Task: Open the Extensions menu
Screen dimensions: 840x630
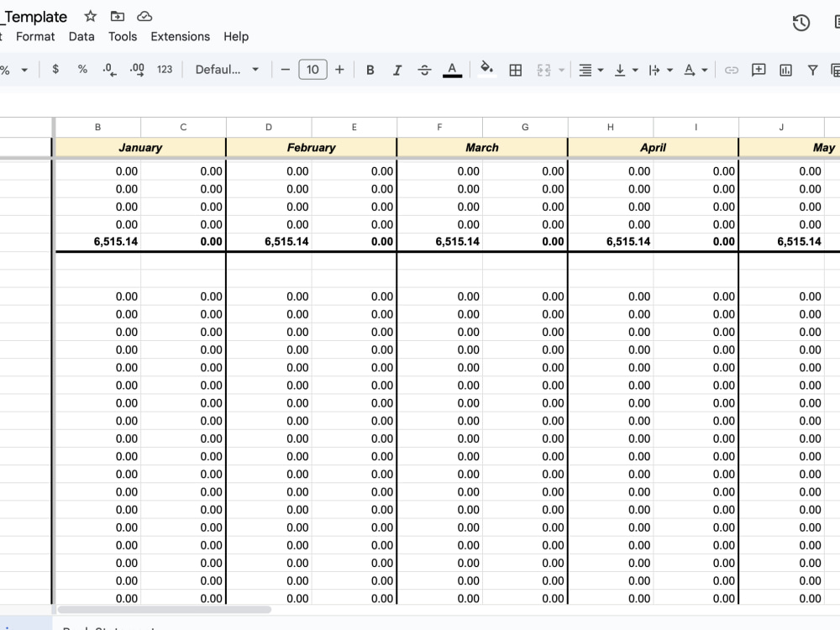Action: pos(180,36)
